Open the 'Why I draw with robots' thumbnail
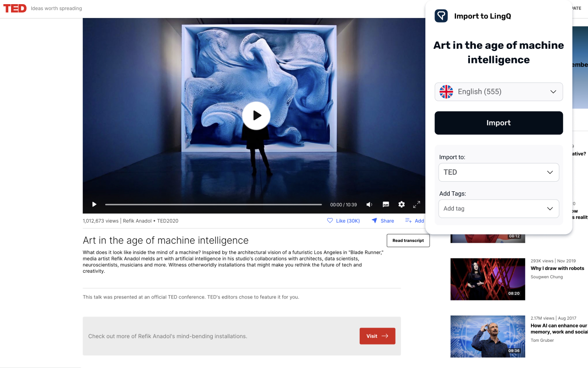The image size is (588, 368). pos(487,279)
